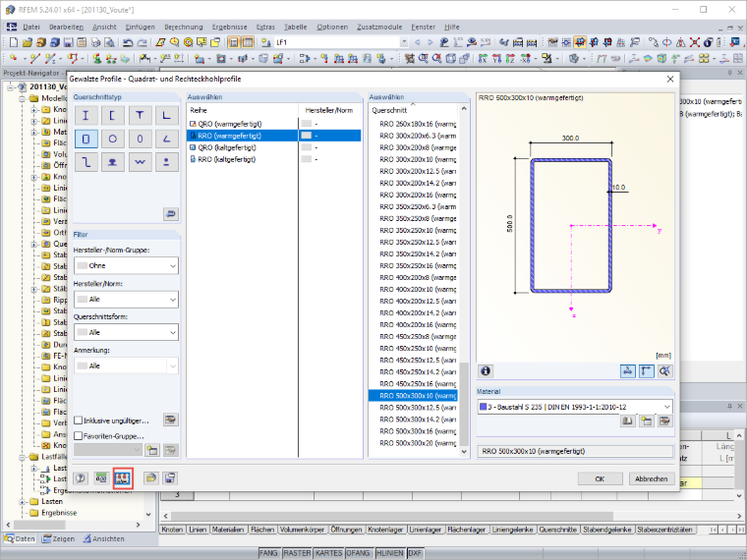Reset preview view icon

pos(665,371)
